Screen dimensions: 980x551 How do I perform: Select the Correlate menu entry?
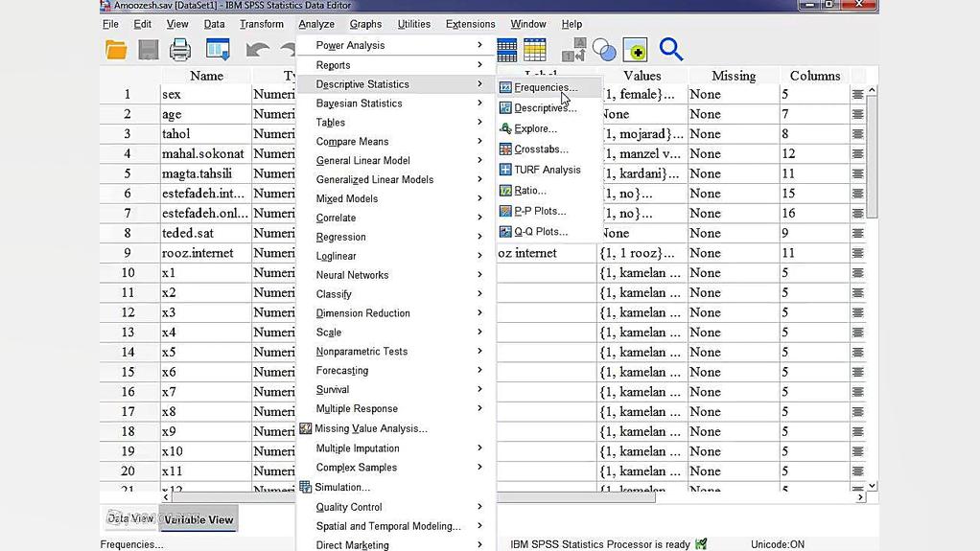(336, 218)
